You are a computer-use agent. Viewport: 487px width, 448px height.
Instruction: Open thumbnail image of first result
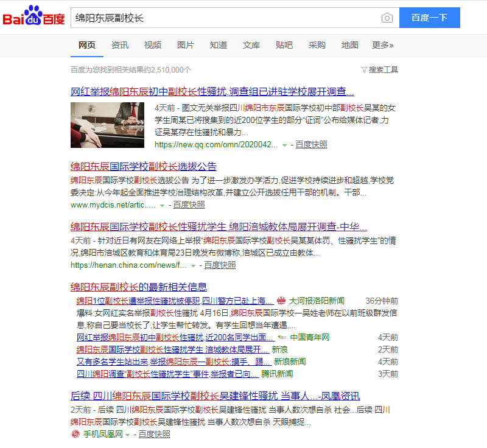point(107,125)
